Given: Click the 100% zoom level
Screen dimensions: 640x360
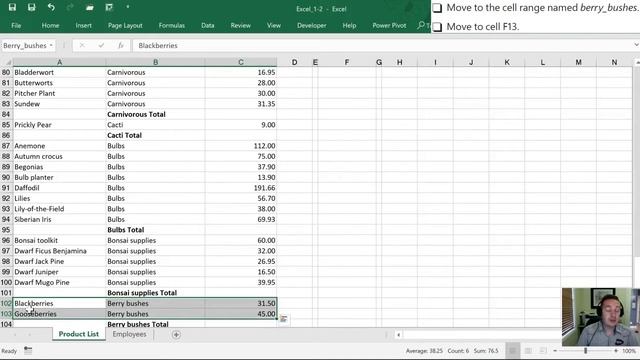Looking at the screenshot, I should pyautogui.click(x=629, y=351).
